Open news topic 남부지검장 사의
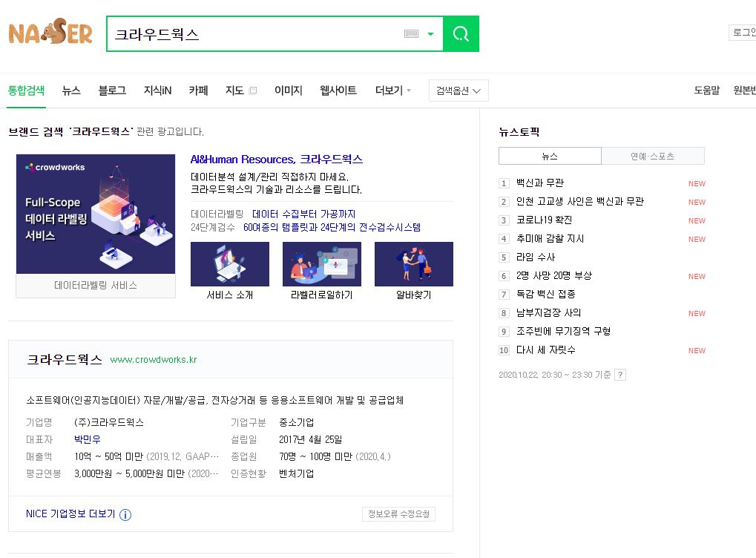 (x=549, y=312)
